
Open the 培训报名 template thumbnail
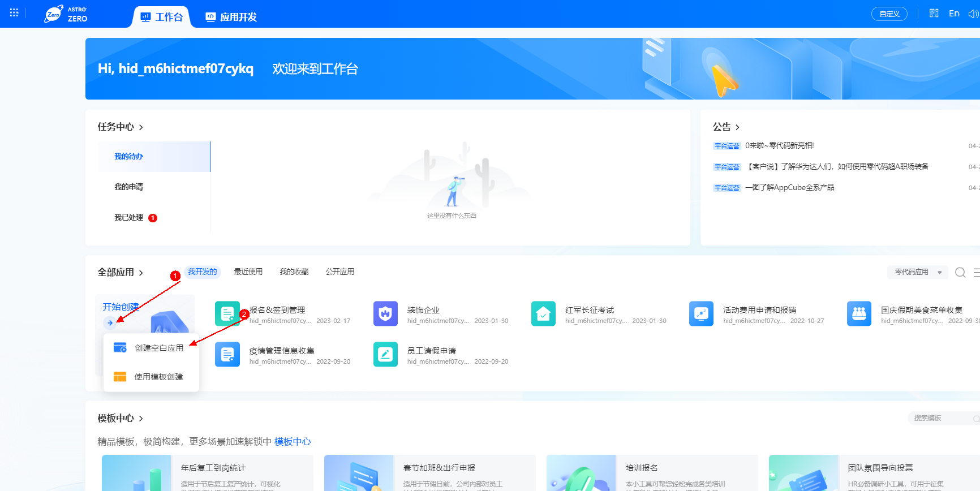581,473
